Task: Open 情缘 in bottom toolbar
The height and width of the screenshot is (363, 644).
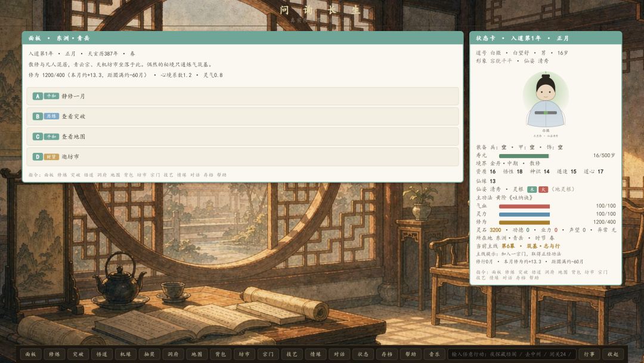Action: pyautogui.click(x=315, y=354)
